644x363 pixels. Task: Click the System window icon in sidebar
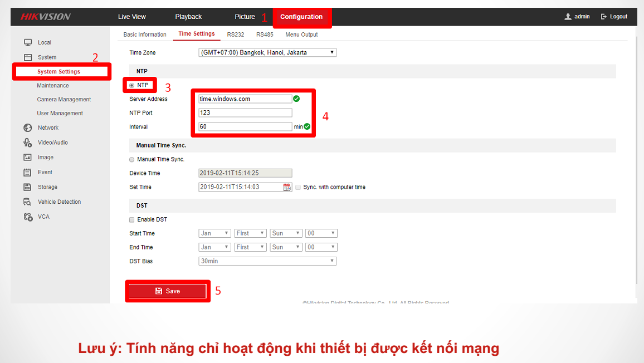28,57
